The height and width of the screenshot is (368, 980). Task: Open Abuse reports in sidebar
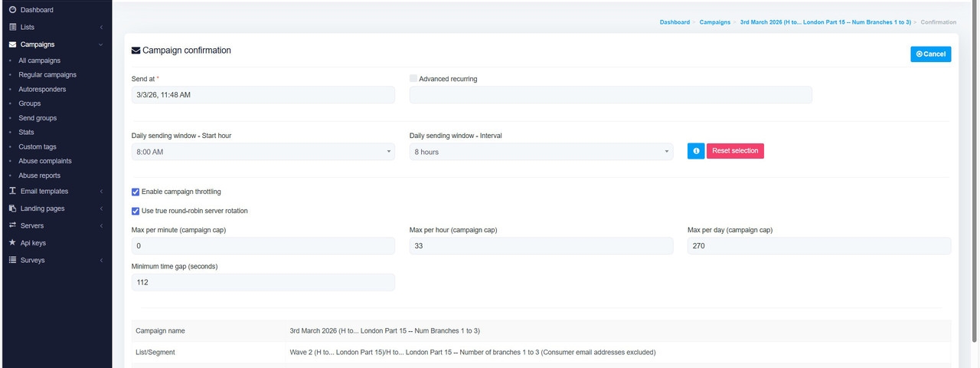(x=40, y=176)
